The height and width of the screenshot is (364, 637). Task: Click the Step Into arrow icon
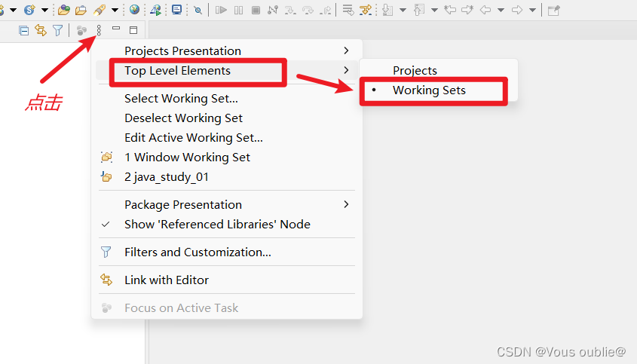pos(290,10)
